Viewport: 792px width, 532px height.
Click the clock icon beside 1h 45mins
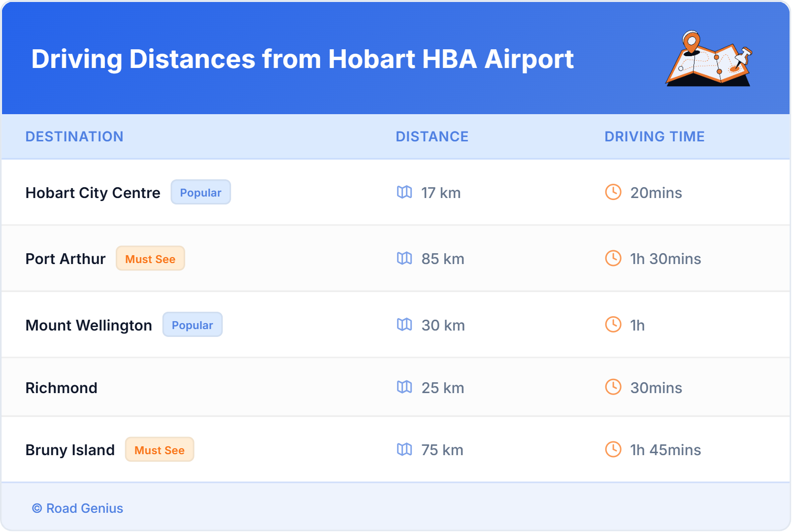tap(613, 449)
